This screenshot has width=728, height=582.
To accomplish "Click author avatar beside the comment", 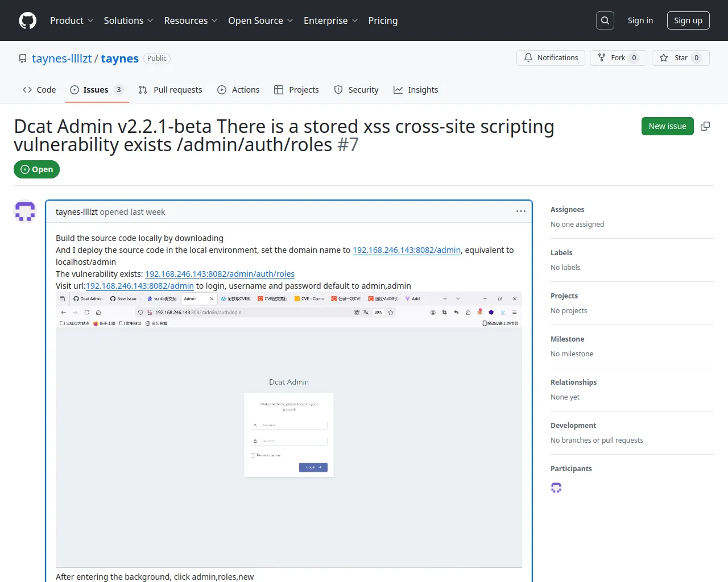I will (25, 211).
